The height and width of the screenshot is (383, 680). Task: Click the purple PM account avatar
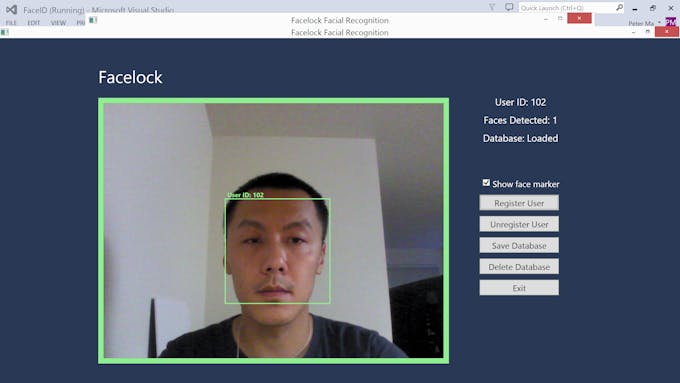coord(670,22)
